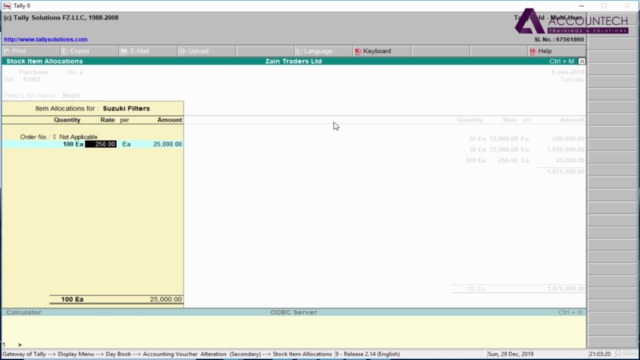Click the Print button
This screenshot has height=360, width=640.
coord(31,51)
